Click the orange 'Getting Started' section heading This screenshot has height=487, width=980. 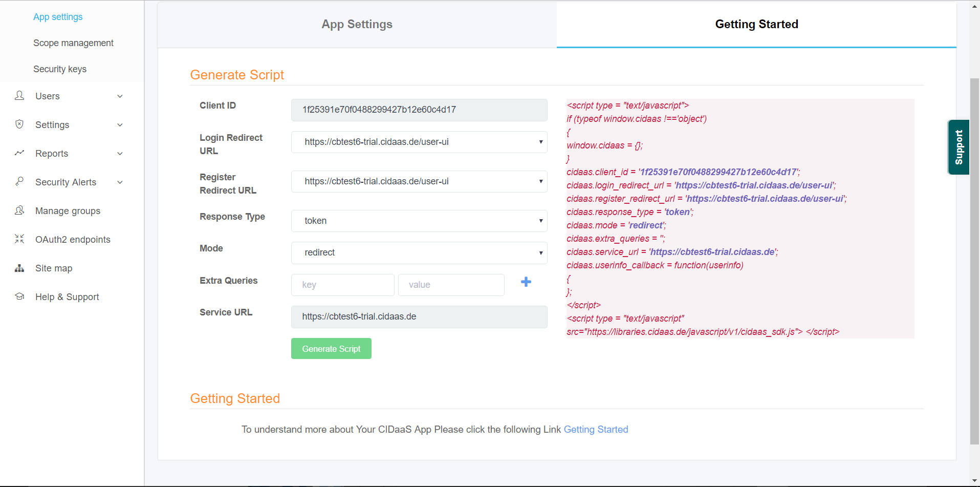coord(235,398)
